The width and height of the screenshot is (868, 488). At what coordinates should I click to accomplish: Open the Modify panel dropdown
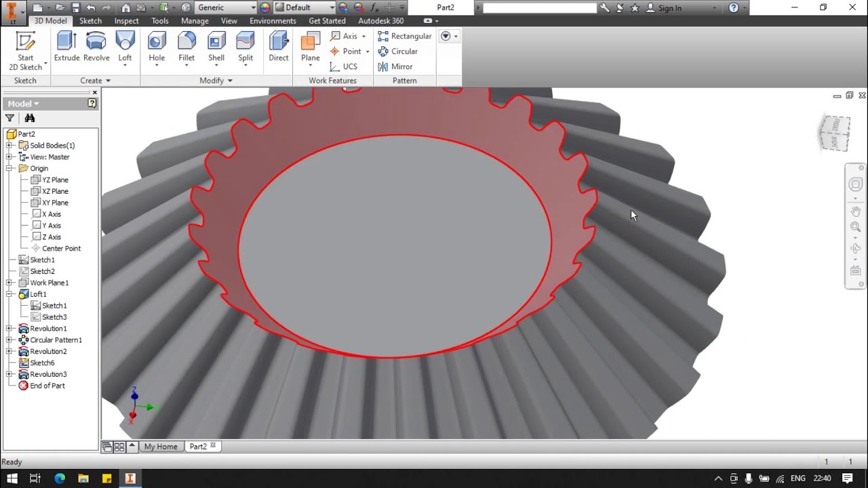[x=216, y=81]
